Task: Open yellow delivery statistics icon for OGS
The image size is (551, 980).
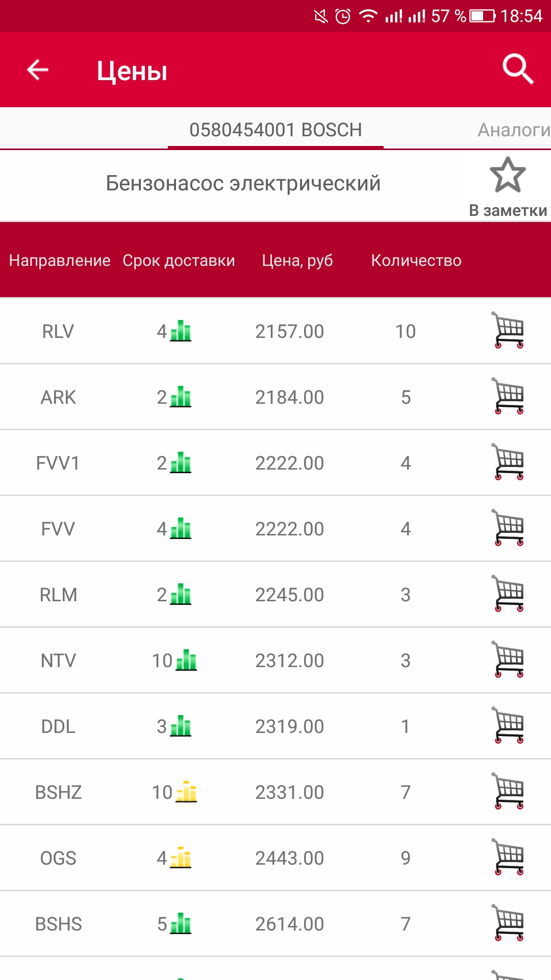Action: point(181,858)
